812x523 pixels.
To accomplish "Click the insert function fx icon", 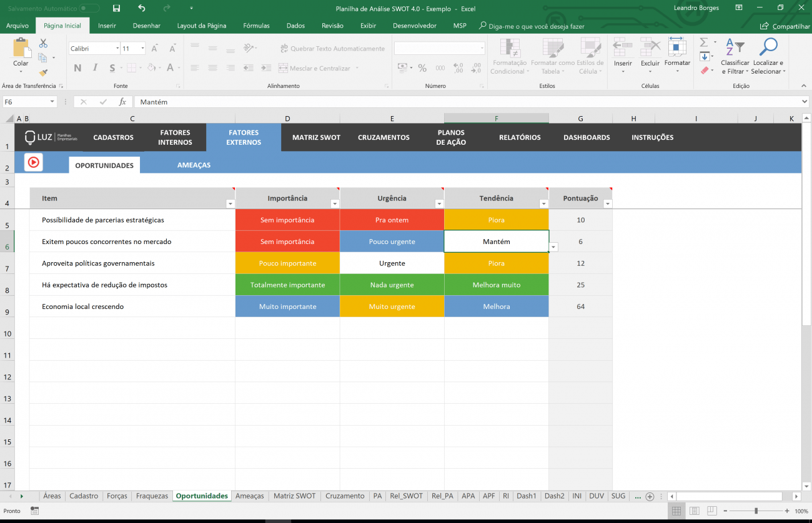I will (x=122, y=102).
